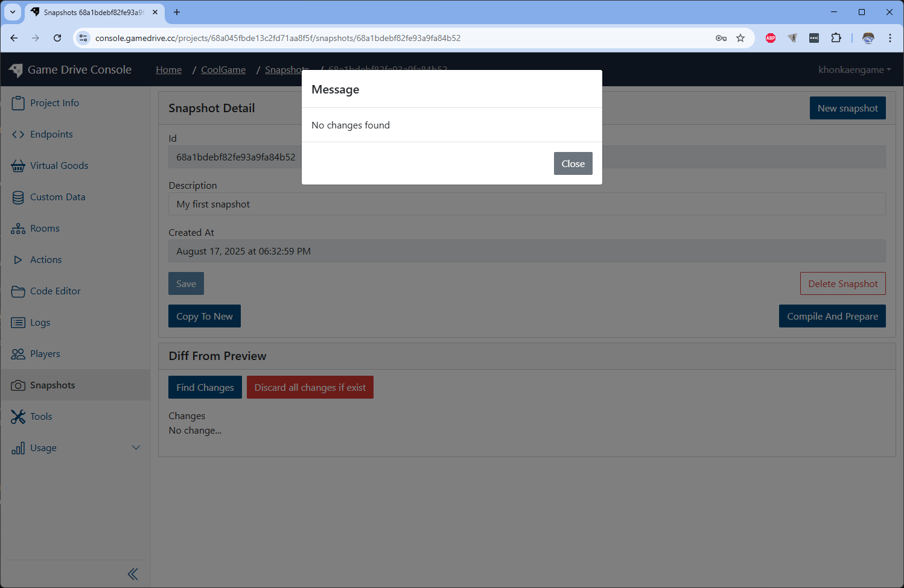Click the Players people icon

point(18,354)
